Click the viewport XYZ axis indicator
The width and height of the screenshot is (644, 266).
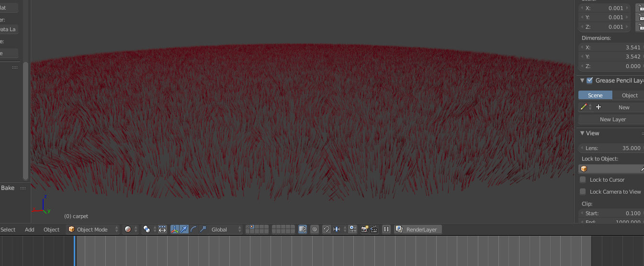tap(42, 204)
